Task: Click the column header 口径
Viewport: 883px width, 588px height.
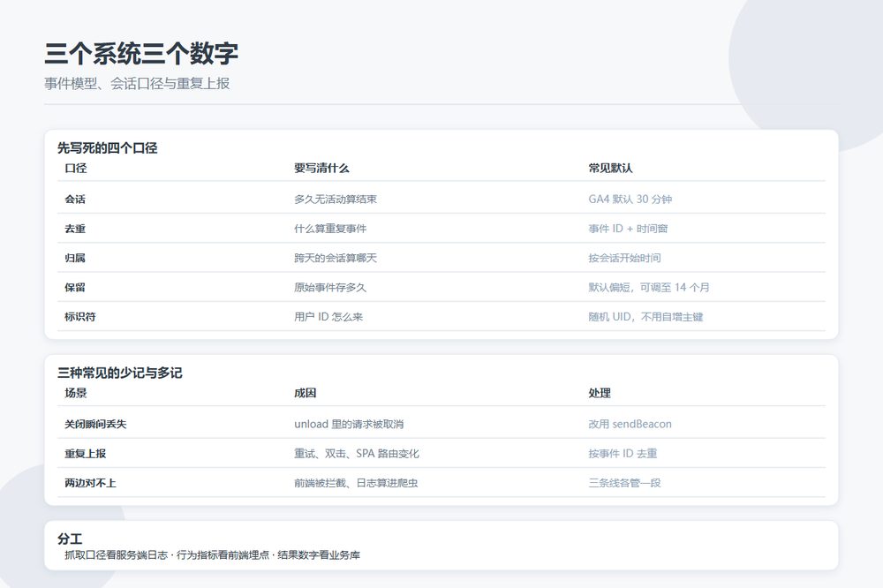Action: (x=75, y=168)
